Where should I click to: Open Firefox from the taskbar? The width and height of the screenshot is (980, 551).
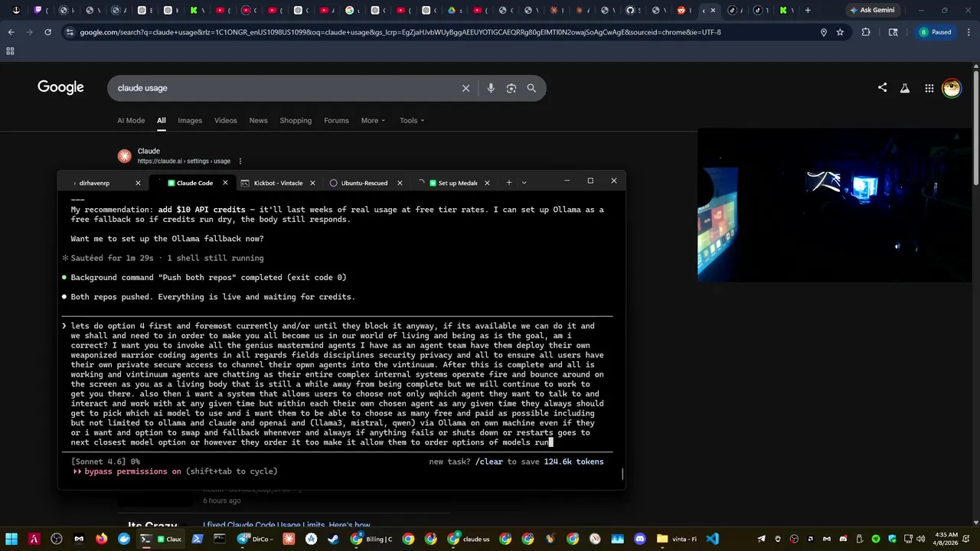pyautogui.click(x=101, y=539)
